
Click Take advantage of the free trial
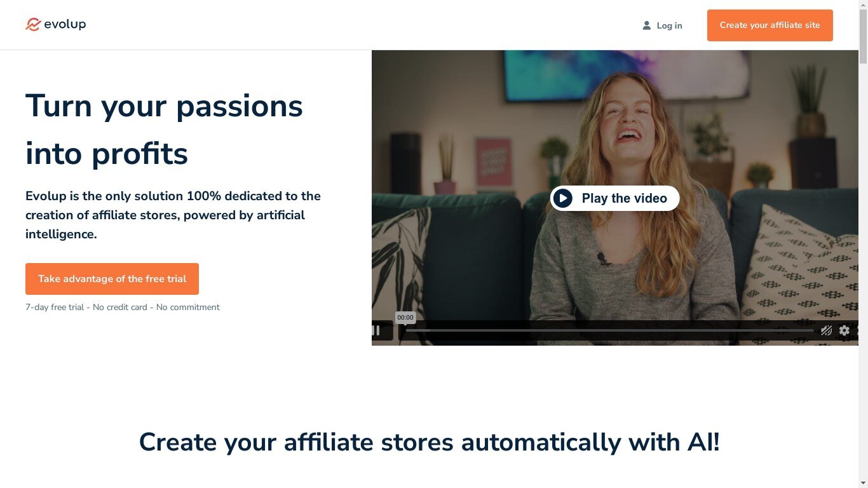pos(112,279)
